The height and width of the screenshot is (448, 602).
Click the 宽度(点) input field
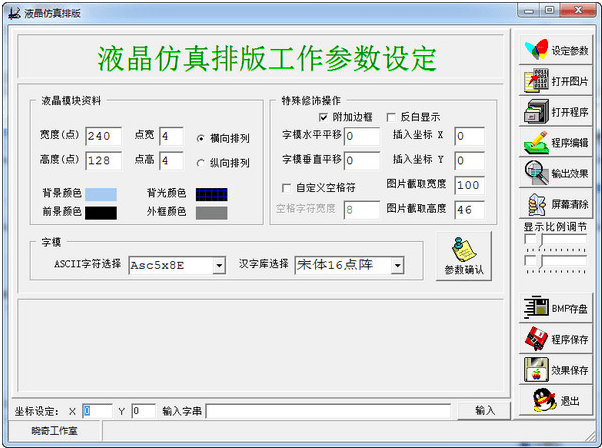point(103,136)
